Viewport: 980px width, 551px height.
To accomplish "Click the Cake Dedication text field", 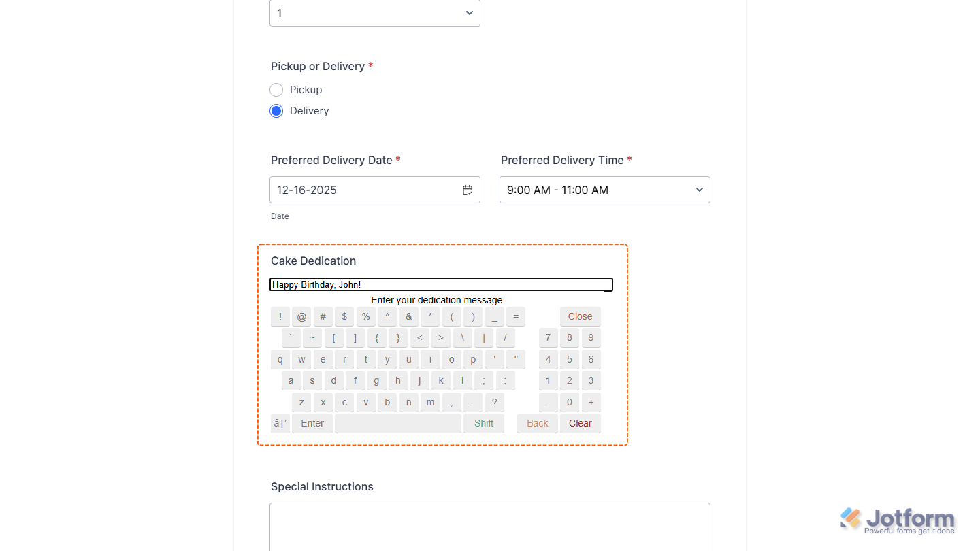I will click(x=441, y=284).
